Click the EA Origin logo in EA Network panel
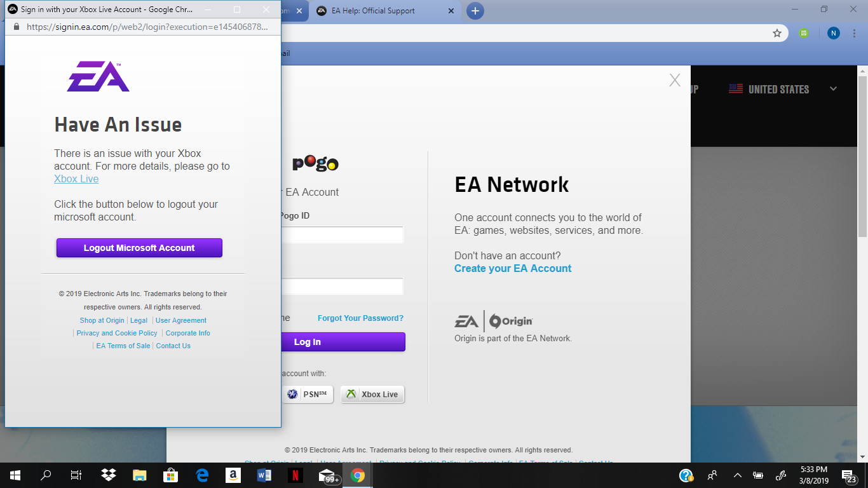868x488 pixels. (x=494, y=321)
